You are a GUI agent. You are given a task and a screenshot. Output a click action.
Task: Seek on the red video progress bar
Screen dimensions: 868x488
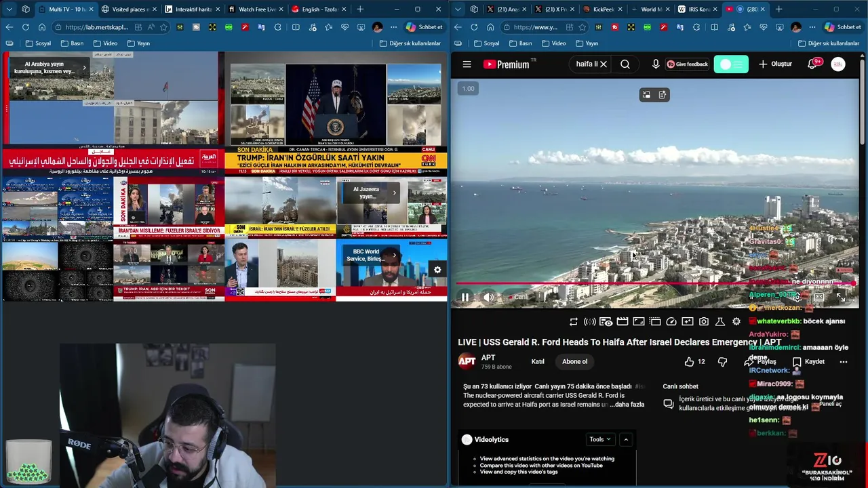(655, 284)
